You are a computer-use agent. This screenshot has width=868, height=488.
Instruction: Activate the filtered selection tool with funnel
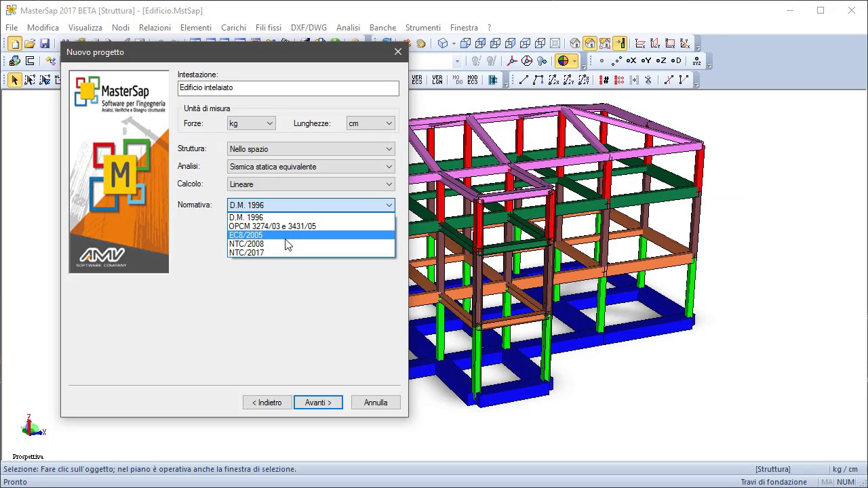coord(45,80)
